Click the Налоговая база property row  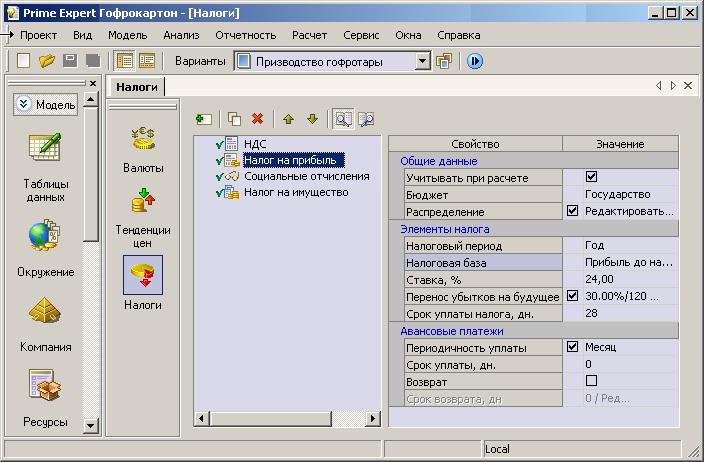tap(483, 263)
